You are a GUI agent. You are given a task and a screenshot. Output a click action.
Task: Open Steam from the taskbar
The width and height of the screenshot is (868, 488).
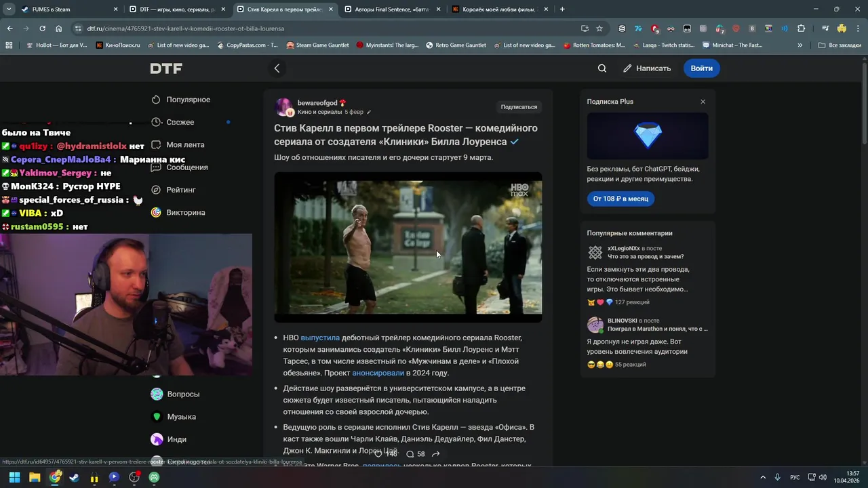click(x=75, y=477)
